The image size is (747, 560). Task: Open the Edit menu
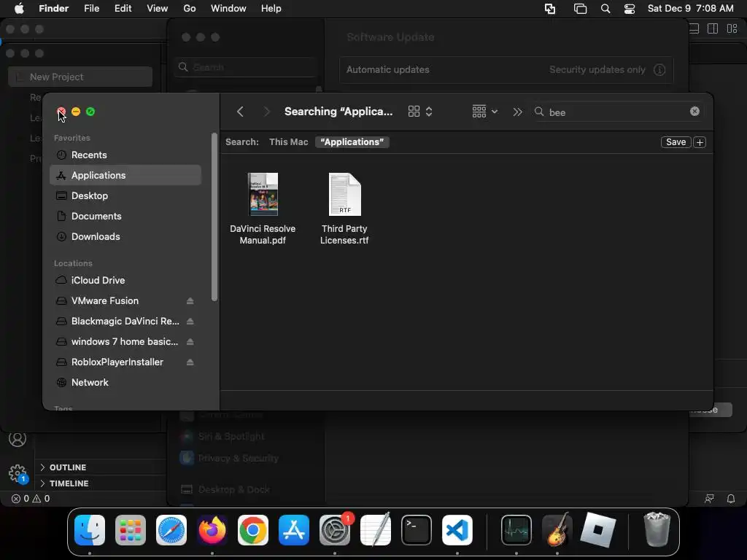123,9
